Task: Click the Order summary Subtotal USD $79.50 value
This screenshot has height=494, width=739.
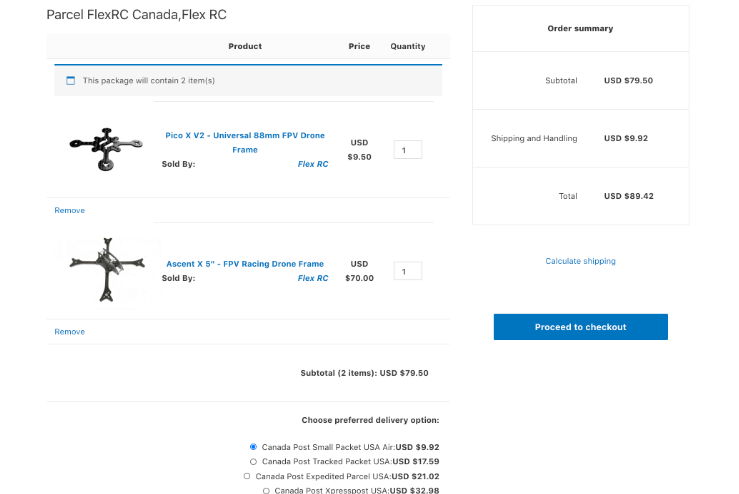Action: pyautogui.click(x=628, y=81)
